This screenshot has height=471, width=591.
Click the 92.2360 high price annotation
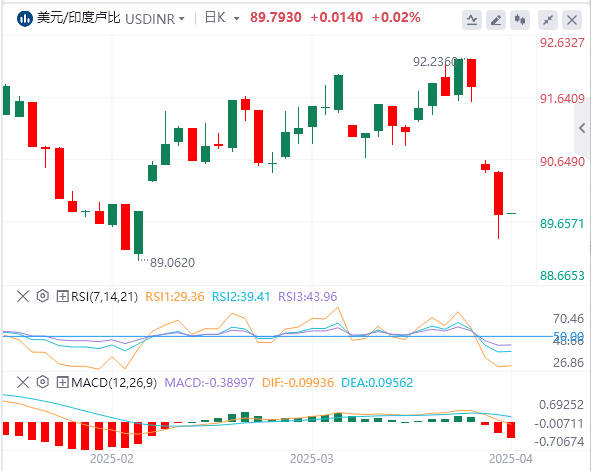click(x=435, y=61)
